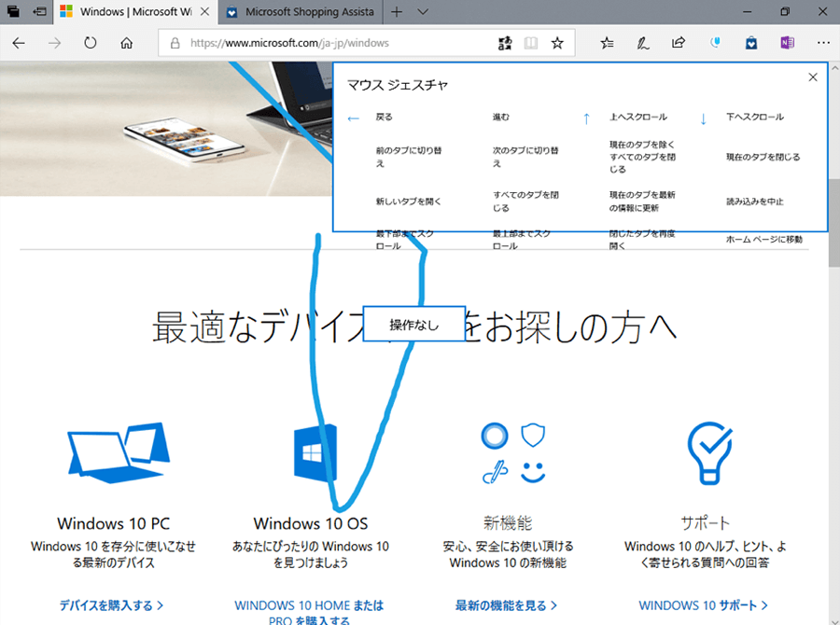Open the Favorites hub icon
Image resolution: width=840 pixels, height=625 pixels.
coord(608,43)
